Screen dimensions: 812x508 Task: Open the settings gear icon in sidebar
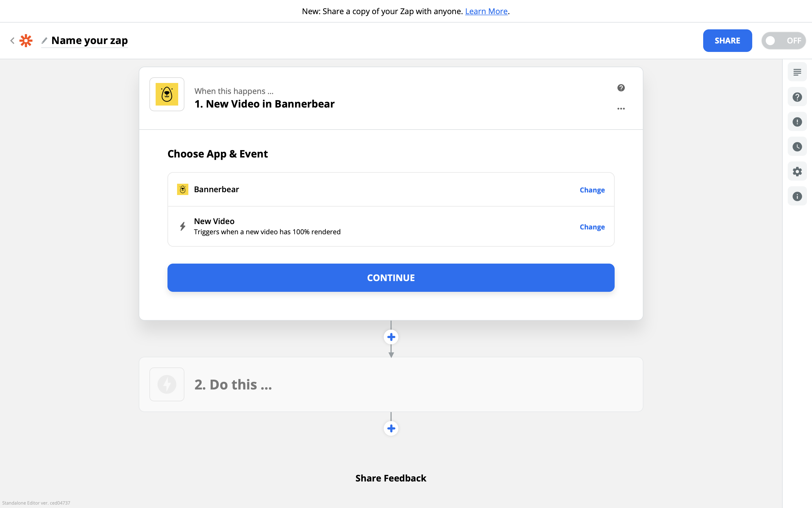coord(797,171)
